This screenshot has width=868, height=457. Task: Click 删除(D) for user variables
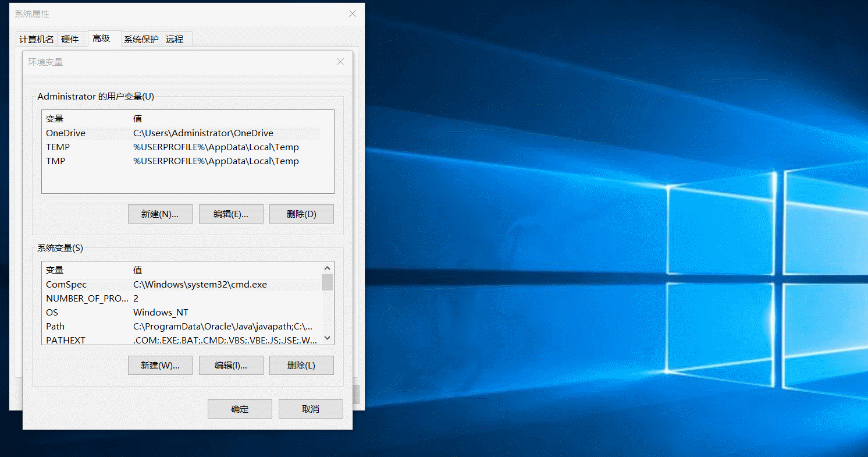pyautogui.click(x=301, y=214)
